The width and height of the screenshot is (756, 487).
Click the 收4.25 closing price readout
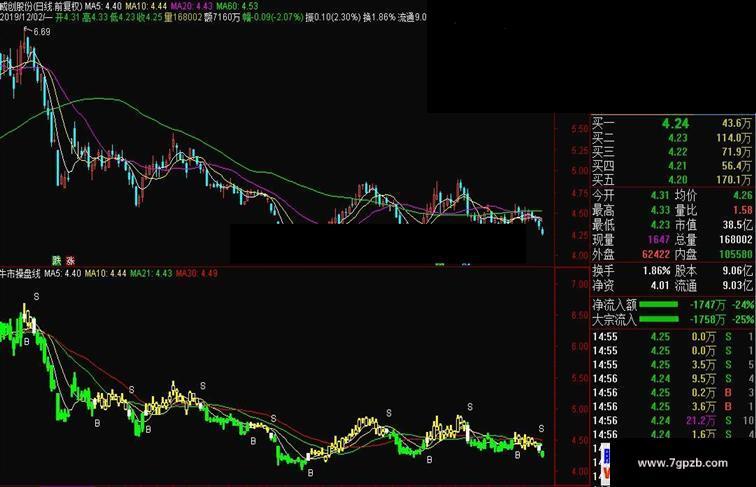click(148, 17)
